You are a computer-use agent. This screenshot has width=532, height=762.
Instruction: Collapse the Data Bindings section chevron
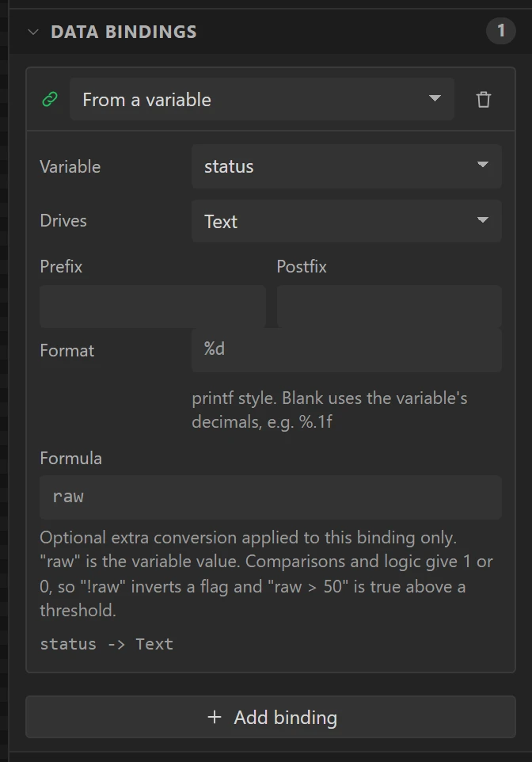33,32
